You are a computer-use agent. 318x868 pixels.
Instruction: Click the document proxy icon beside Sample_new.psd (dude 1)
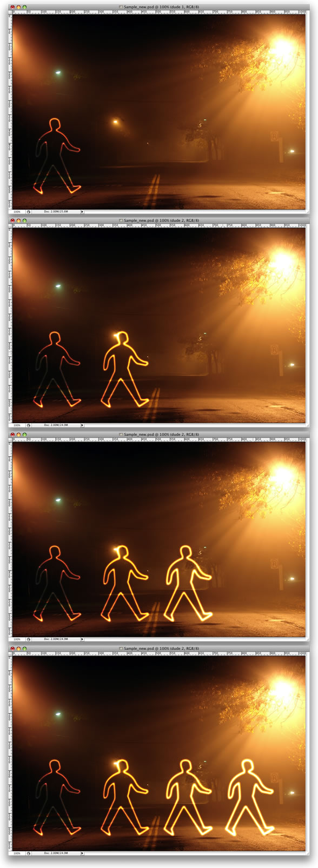121,7
